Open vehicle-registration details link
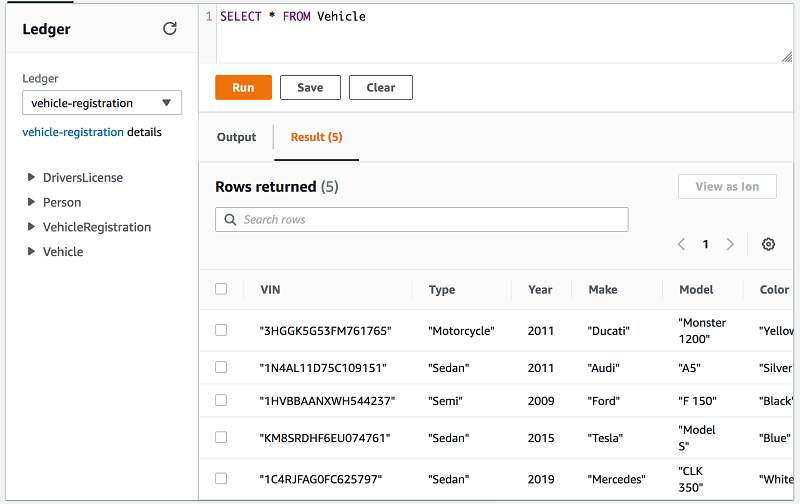The width and height of the screenshot is (800, 504). [73, 132]
